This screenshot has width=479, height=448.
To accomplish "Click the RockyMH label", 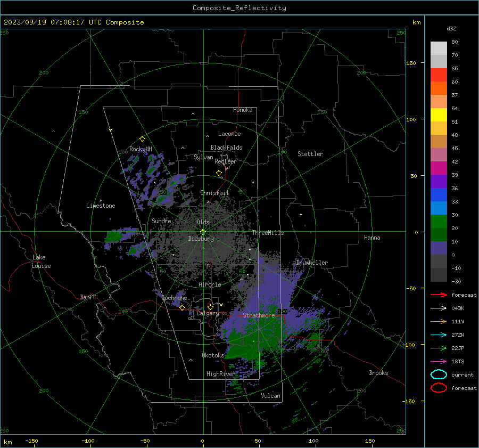I will (141, 149).
